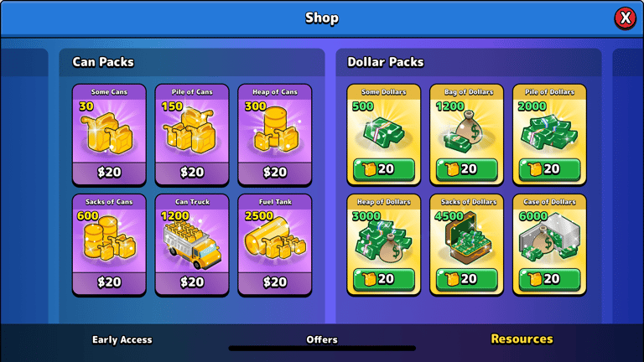
Task: Buy Some Dollars for 20 cans
Action: click(x=383, y=169)
